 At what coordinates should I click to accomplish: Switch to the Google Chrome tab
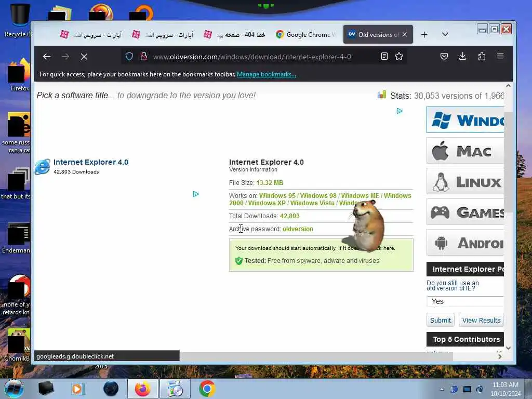click(305, 34)
